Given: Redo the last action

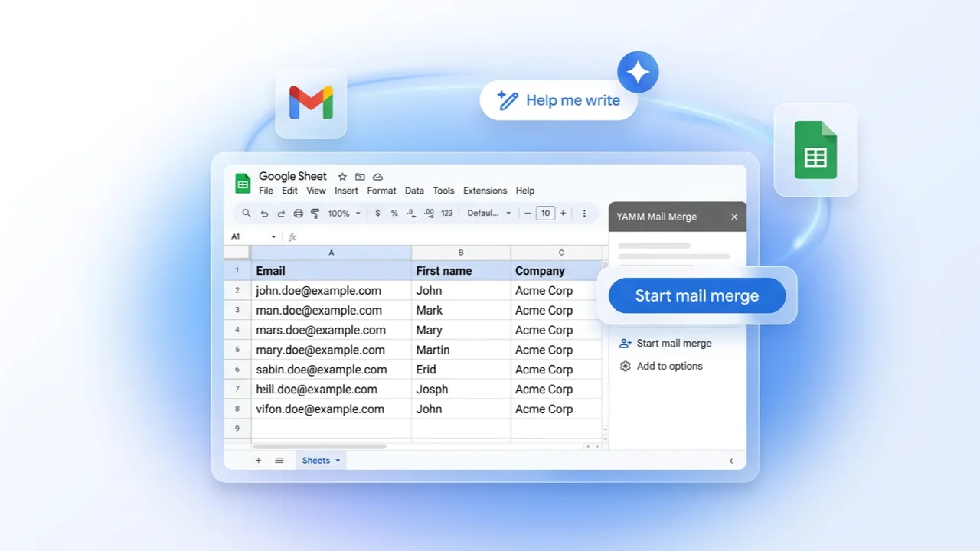Looking at the screenshot, I should pyautogui.click(x=281, y=214).
